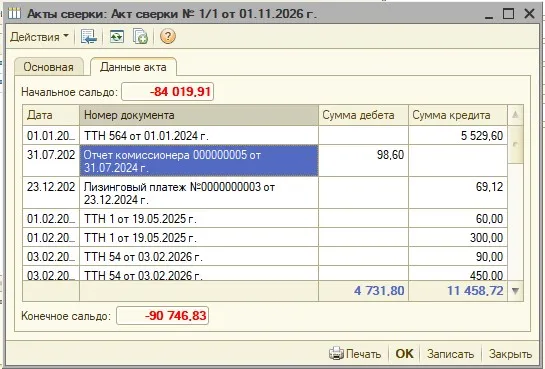Confirm with the OK button

(x=404, y=354)
